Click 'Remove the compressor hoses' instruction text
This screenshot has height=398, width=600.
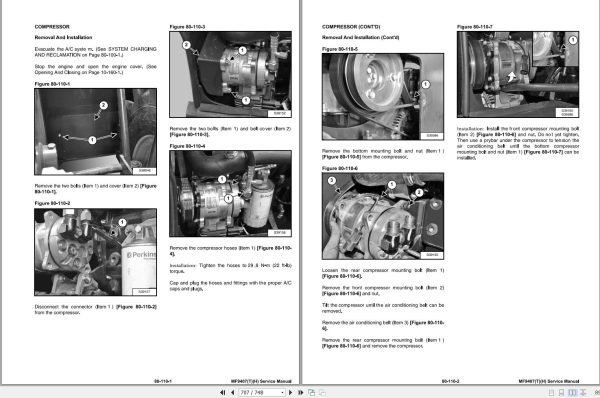[230, 251]
